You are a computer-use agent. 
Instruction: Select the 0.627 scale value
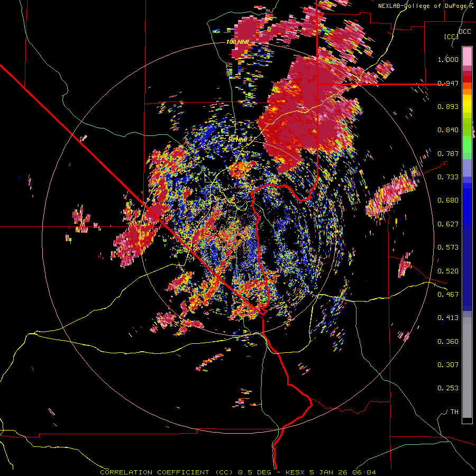[448, 224]
